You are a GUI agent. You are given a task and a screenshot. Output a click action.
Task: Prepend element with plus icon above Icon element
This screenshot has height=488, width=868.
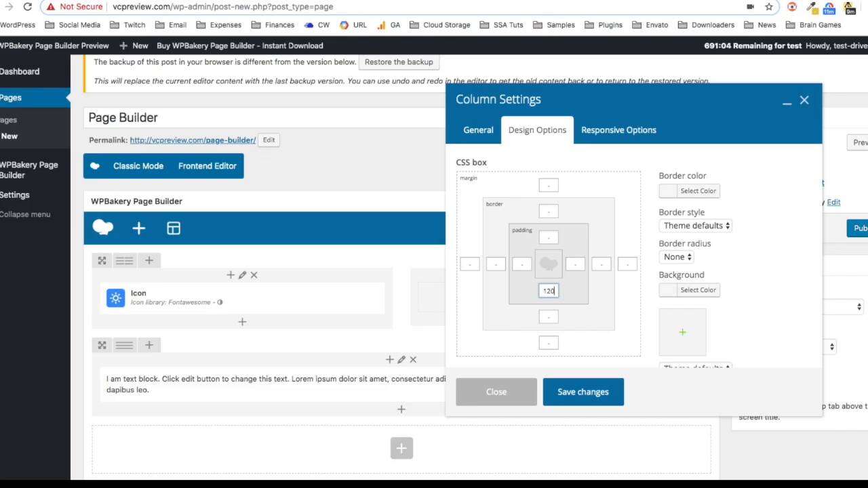pyautogui.click(x=231, y=274)
